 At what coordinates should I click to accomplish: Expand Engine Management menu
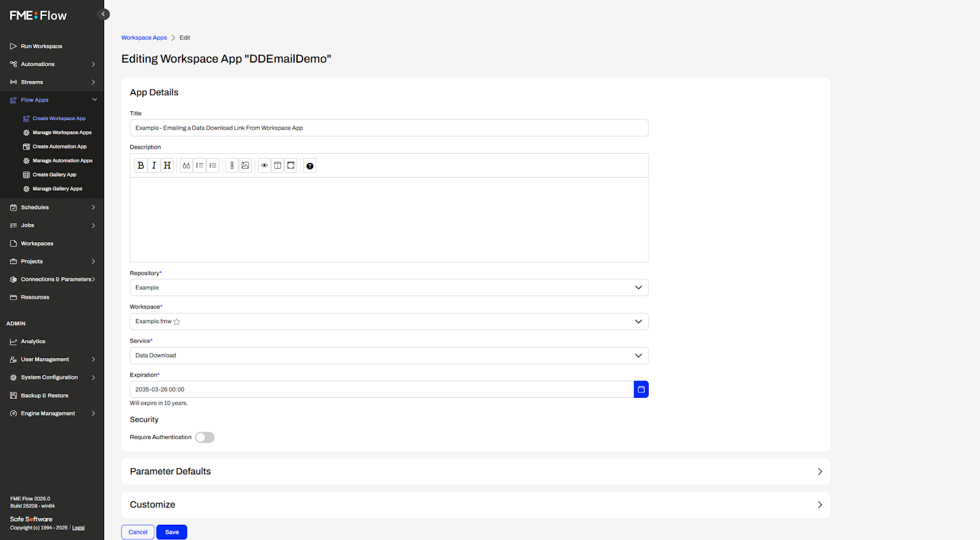point(52,413)
